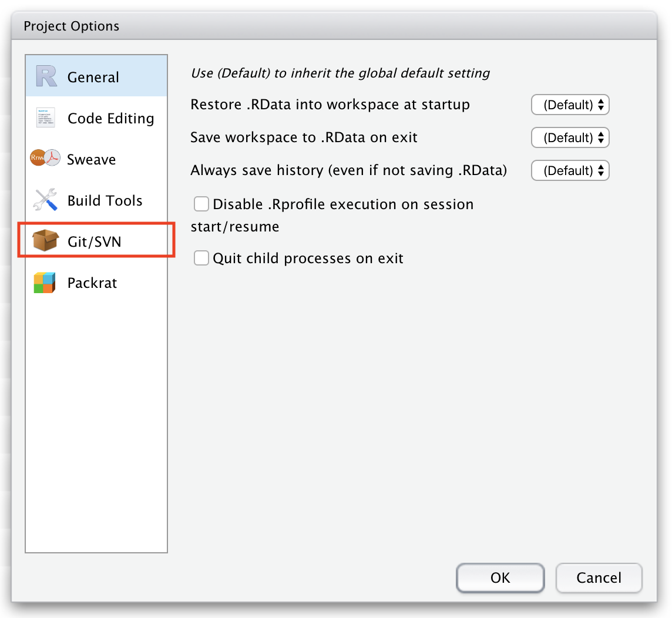Click the Build Tools wrench icon
672x618 pixels.
pyautogui.click(x=45, y=200)
